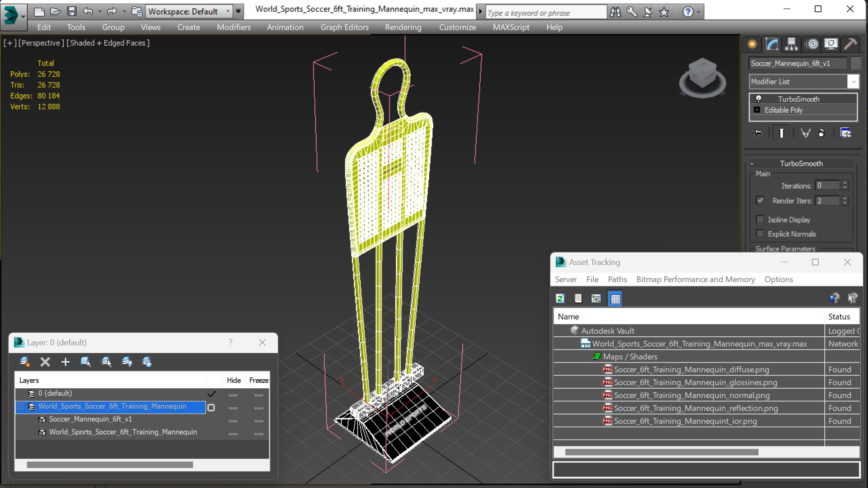The image size is (868, 488).
Task: Open the quick access toolbar customize dropdown
Action: [x=239, y=11]
